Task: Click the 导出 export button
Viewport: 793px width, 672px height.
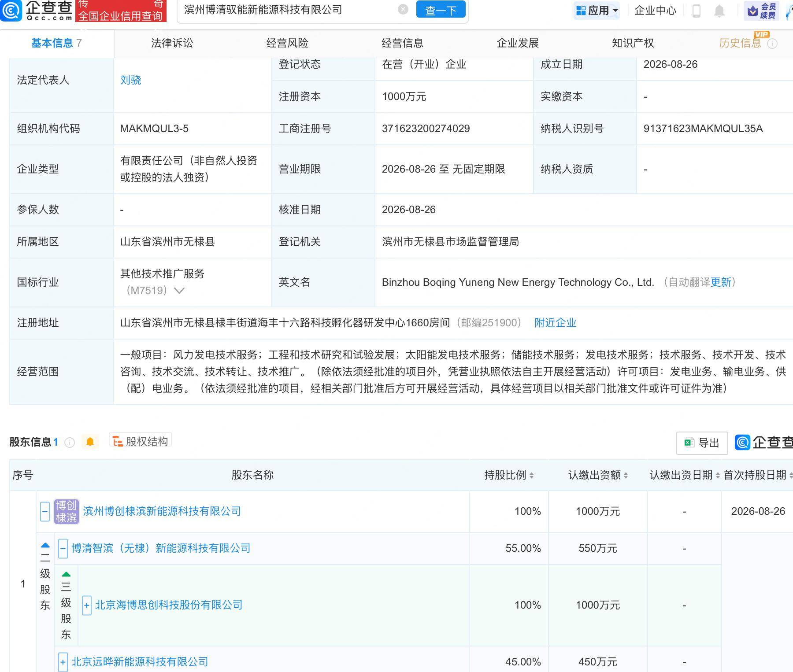Action: pyautogui.click(x=702, y=443)
